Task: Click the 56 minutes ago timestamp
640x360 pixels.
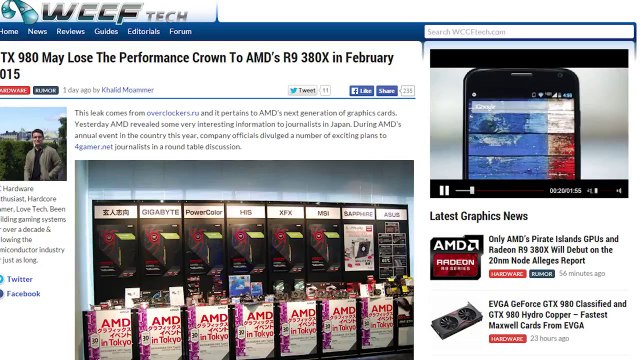Action: click(x=582, y=273)
